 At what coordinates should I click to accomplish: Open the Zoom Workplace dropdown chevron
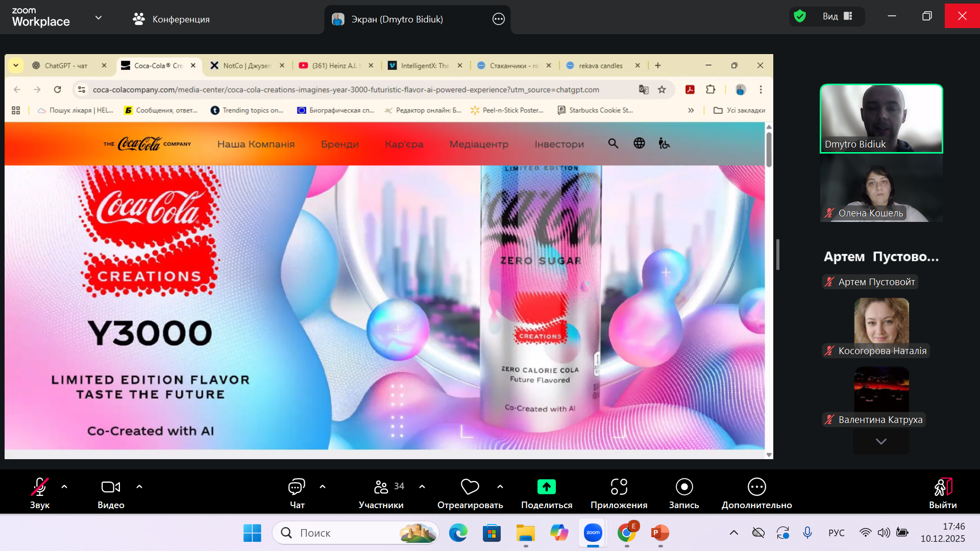99,18
